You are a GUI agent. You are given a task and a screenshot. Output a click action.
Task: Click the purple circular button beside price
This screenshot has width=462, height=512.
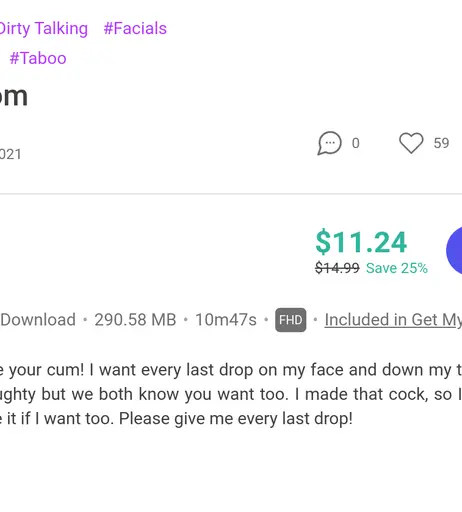click(x=454, y=250)
